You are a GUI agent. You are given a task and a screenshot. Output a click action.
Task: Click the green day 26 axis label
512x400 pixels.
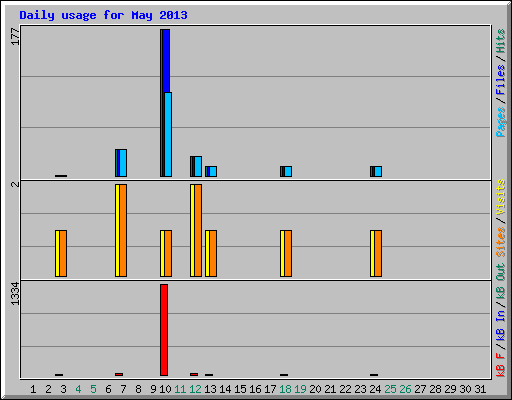click(405, 389)
